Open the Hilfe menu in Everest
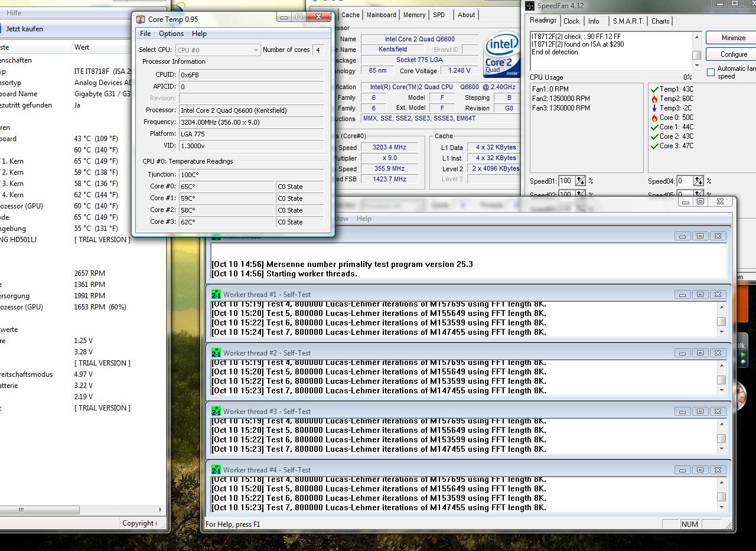Viewport: 756px width, 551px height. tap(14, 13)
